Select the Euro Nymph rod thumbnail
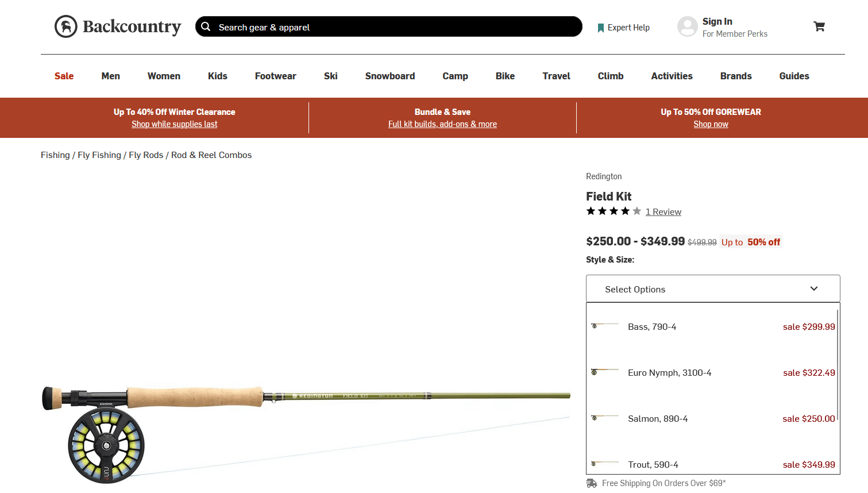 [604, 372]
